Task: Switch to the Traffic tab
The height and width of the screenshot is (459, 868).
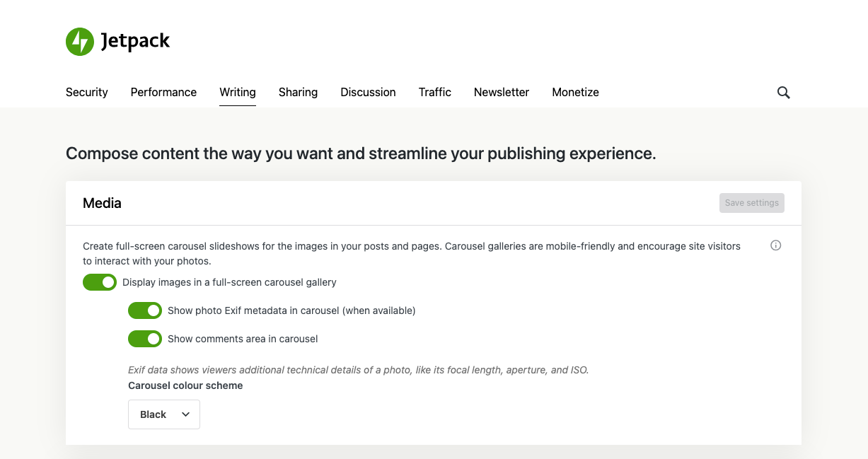Action: tap(434, 92)
